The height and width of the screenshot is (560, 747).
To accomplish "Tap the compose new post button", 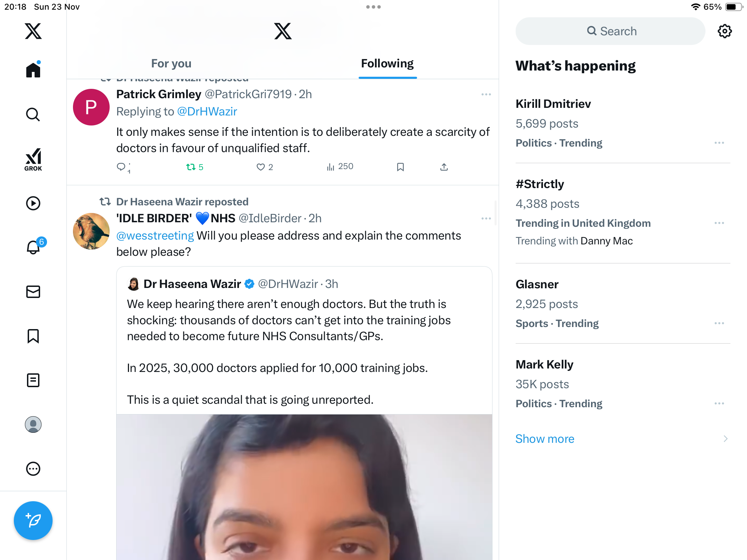I will click(x=33, y=520).
